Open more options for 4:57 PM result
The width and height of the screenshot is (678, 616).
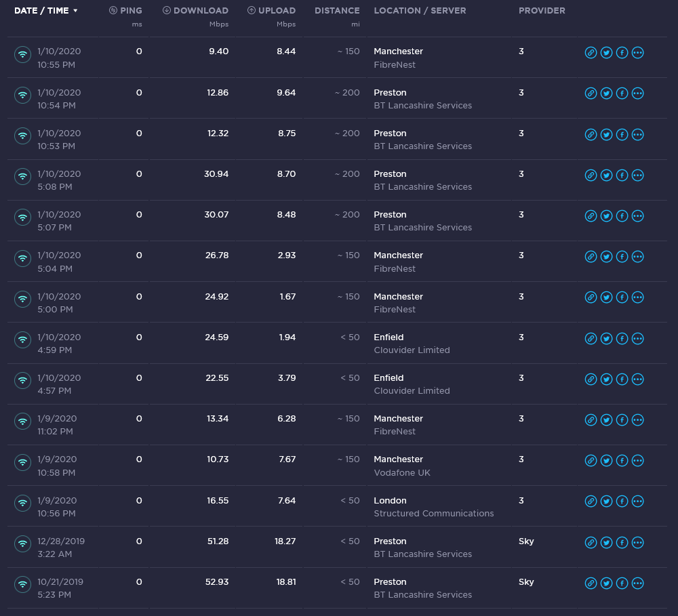click(x=638, y=379)
